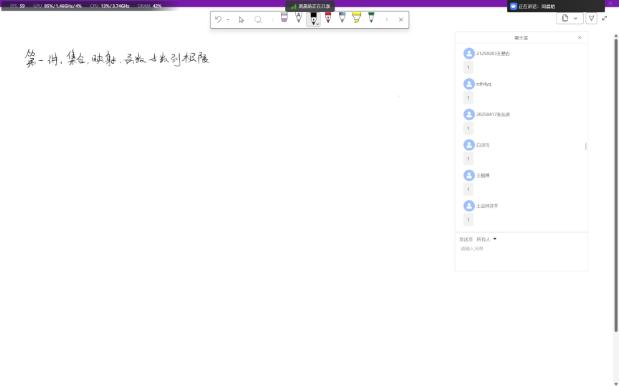Screen dimensions: 619x386
Task: Open the undo dropdown arrow
Action: (228, 20)
